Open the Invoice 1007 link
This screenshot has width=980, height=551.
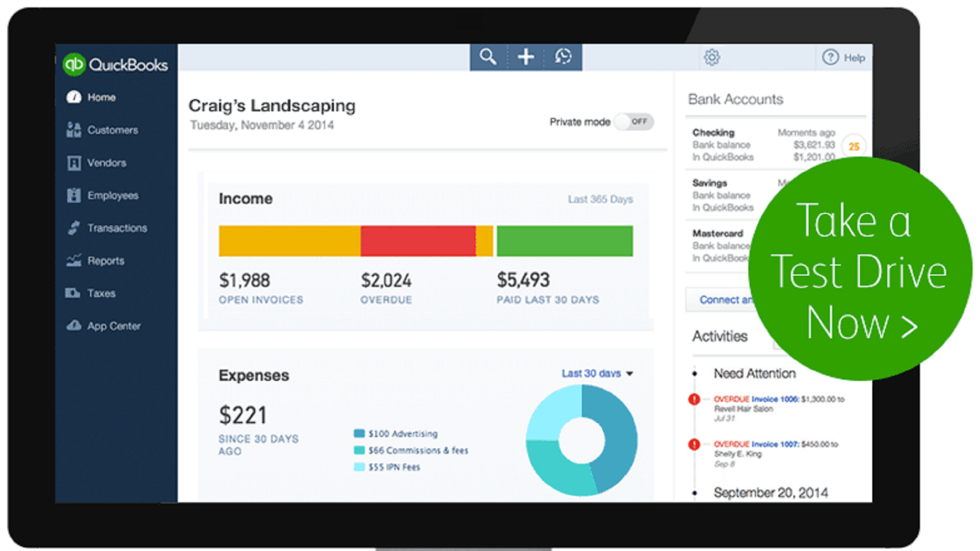pos(775,444)
